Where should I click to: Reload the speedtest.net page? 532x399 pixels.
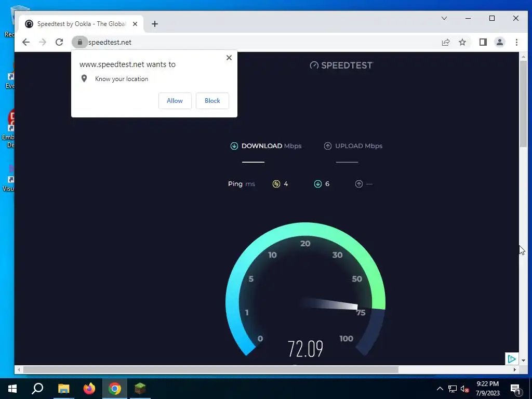coord(59,42)
